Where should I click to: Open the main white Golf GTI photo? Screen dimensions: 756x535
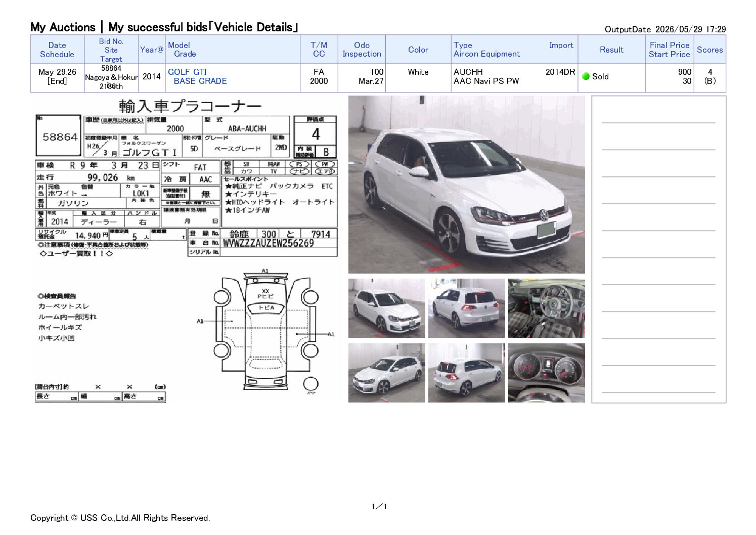click(x=466, y=185)
